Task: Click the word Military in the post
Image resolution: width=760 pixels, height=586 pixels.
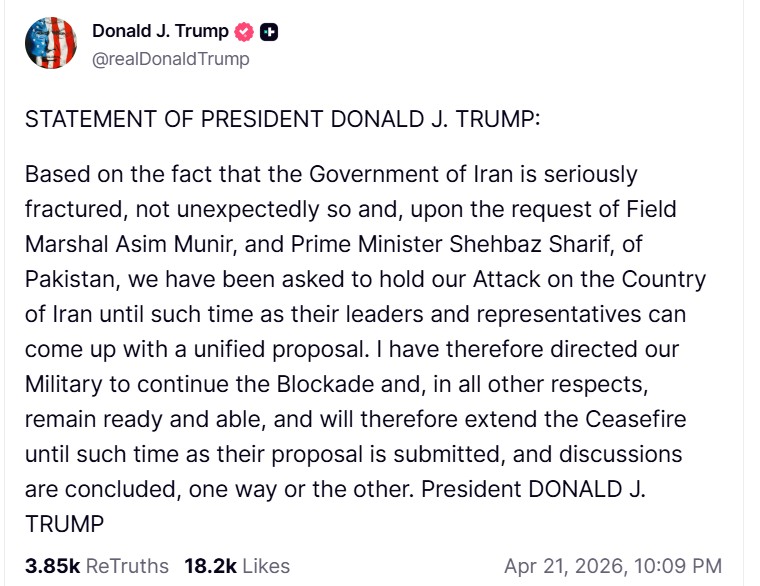Action: click(x=62, y=385)
